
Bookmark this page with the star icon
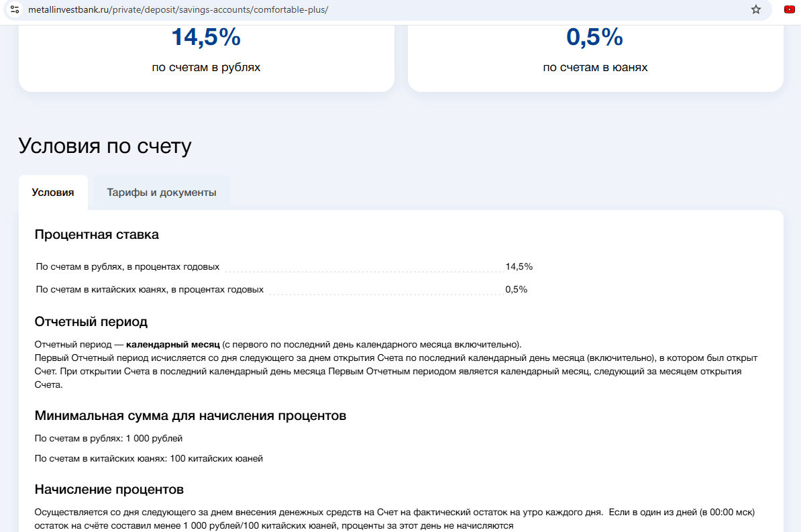756,9
